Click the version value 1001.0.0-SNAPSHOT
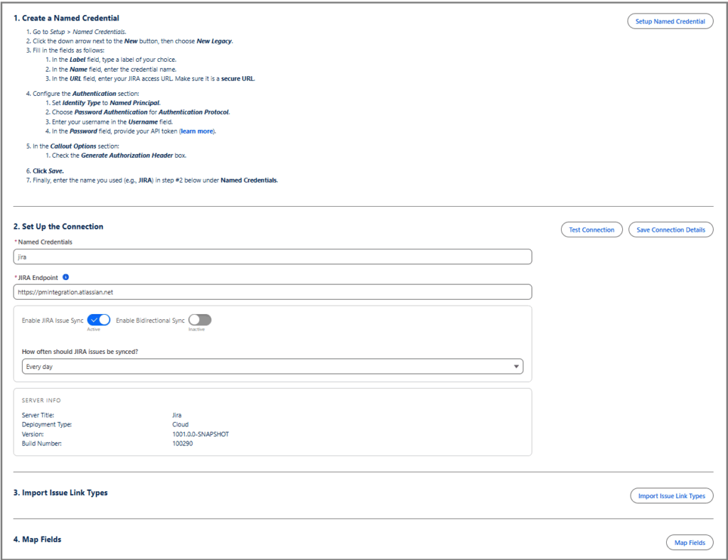The image size is (728, 560). pos(200,434)
